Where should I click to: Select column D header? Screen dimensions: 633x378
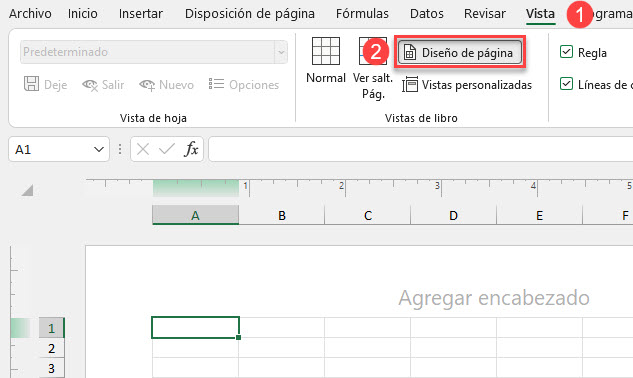[453, 215]
